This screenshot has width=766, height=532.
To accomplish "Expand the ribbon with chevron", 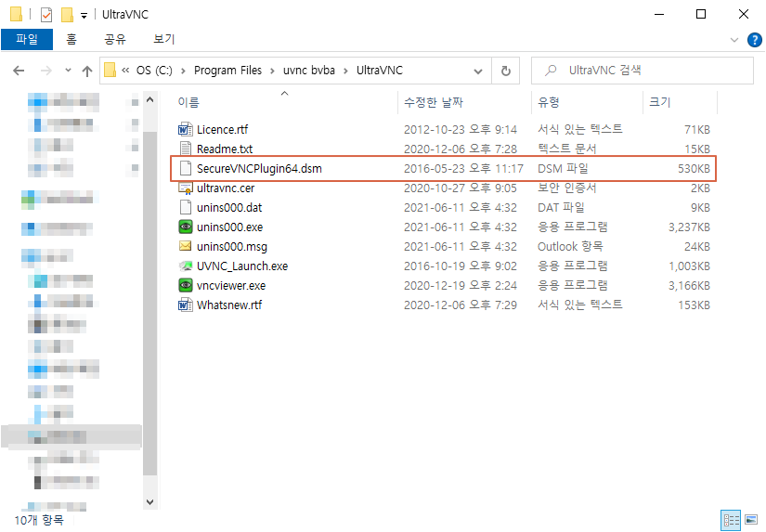I will click(734, 40).
